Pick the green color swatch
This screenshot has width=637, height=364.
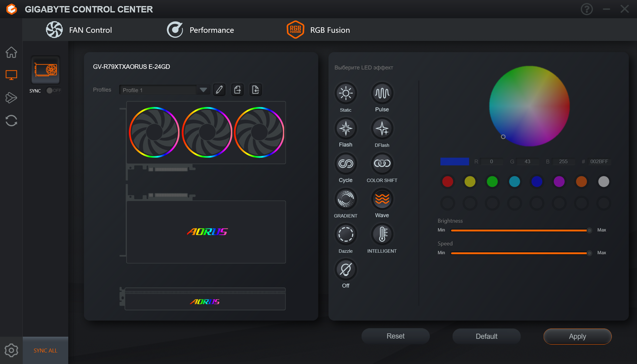492,182
